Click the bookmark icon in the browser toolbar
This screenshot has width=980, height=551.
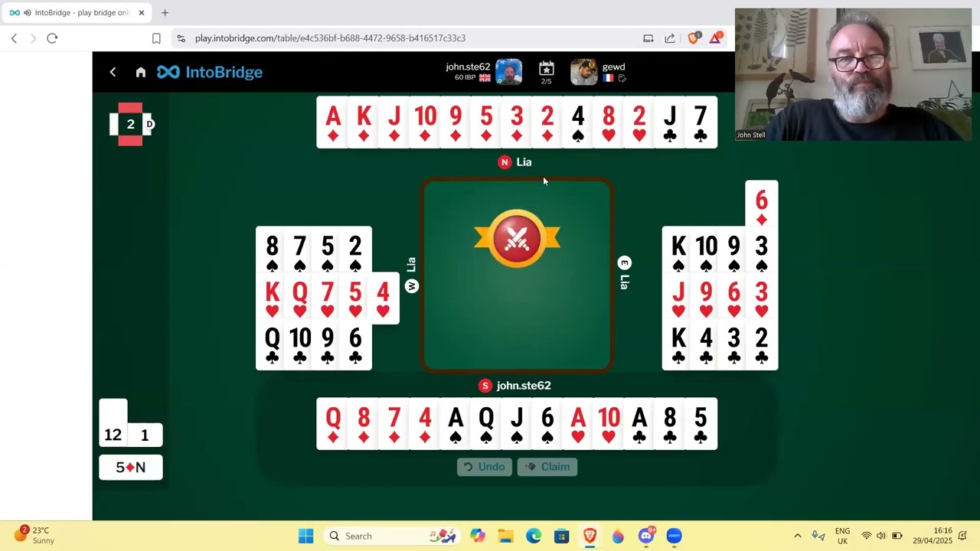coord(156,38)
